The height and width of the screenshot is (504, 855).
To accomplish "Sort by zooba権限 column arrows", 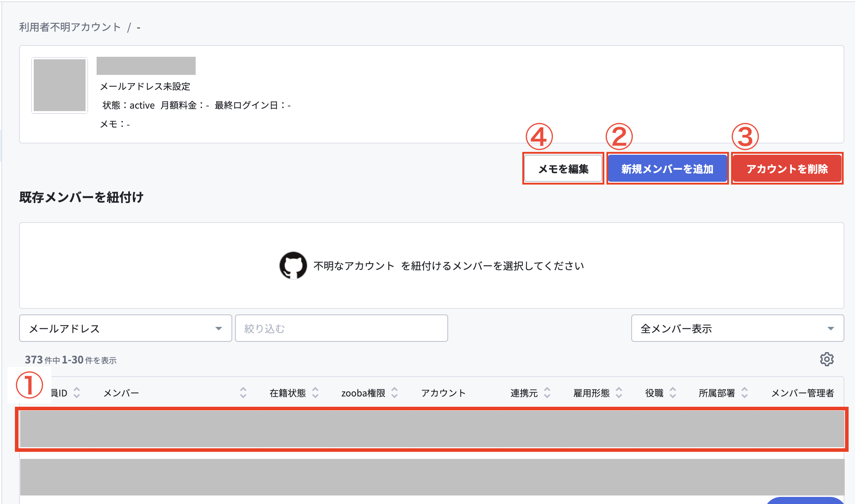I will click(x=394, y=393).
